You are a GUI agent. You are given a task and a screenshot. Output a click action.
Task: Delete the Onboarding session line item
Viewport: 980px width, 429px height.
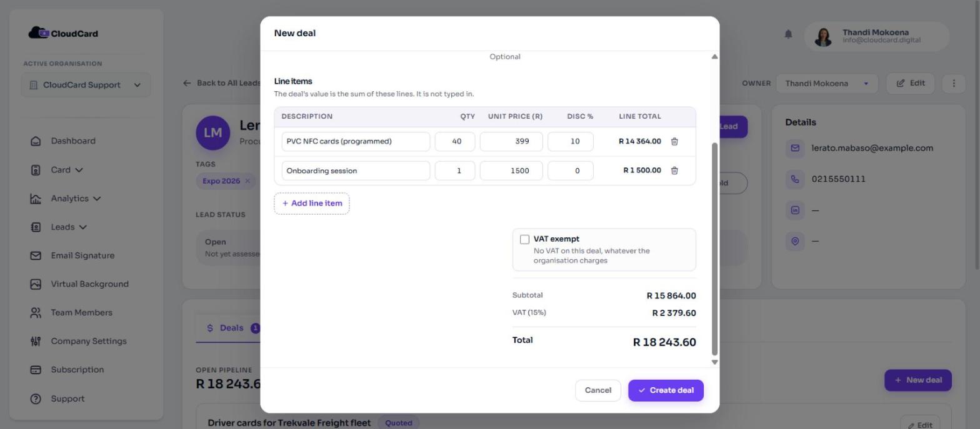click(x=674, y=170)
